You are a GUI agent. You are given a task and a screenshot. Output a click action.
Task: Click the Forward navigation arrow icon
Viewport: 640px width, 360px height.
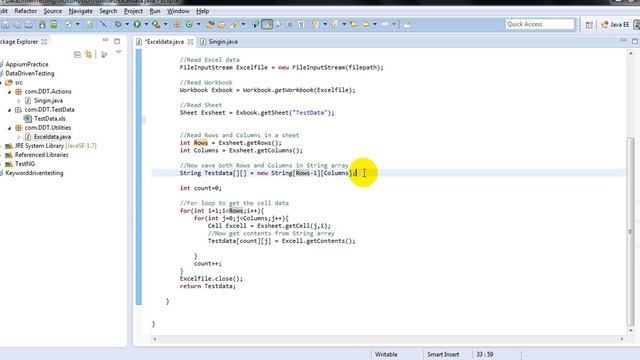[x=385, y=24]
